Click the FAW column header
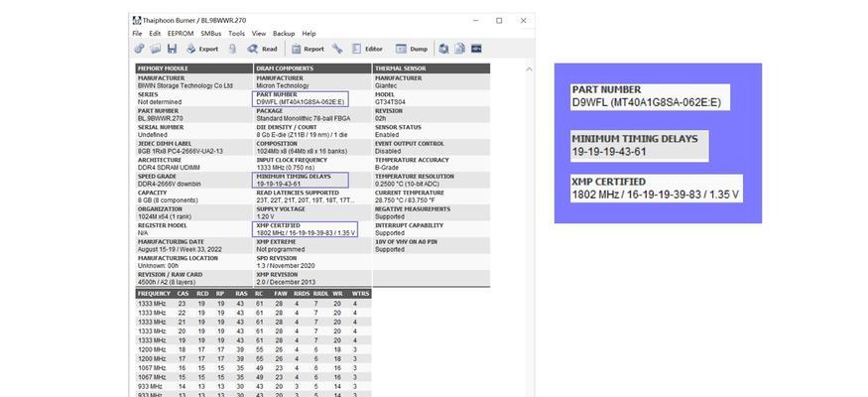The height and width of the screenshot is (397, 868). [x=281, y=294]
